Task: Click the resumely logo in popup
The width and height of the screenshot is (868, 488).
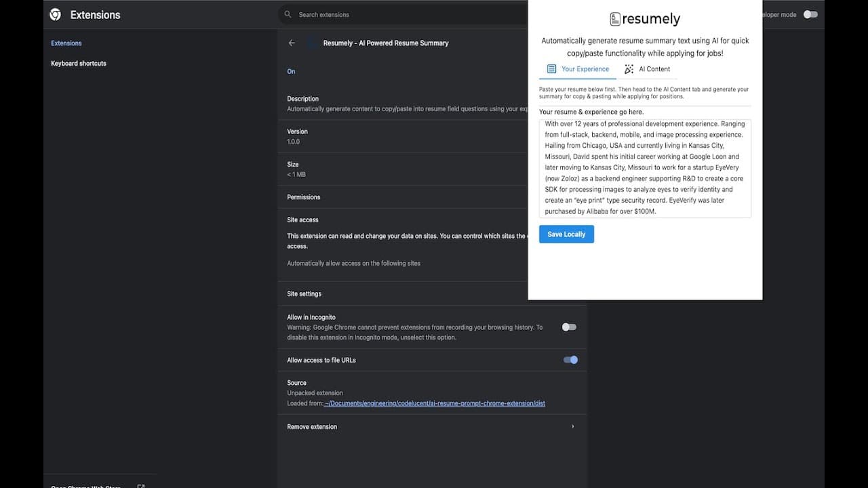Action: [x=644, y=19]
